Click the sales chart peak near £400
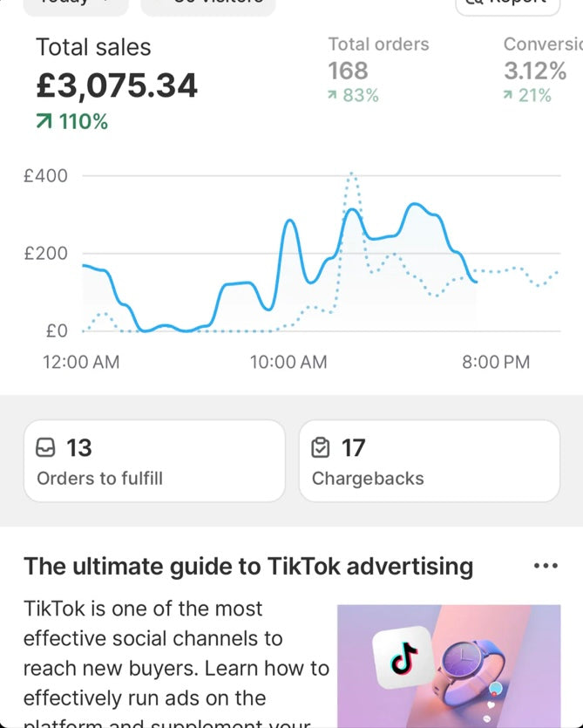This screenshot has width=583, height=728. point(352,174)
